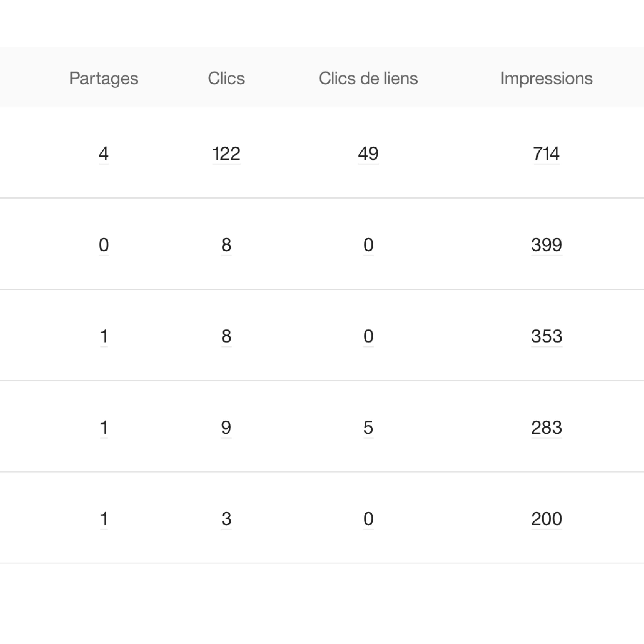The height and width of the screenshot is (644, 644).
Task: Open the 8 clicks value in the 399-impressions row
Action: 226,245
